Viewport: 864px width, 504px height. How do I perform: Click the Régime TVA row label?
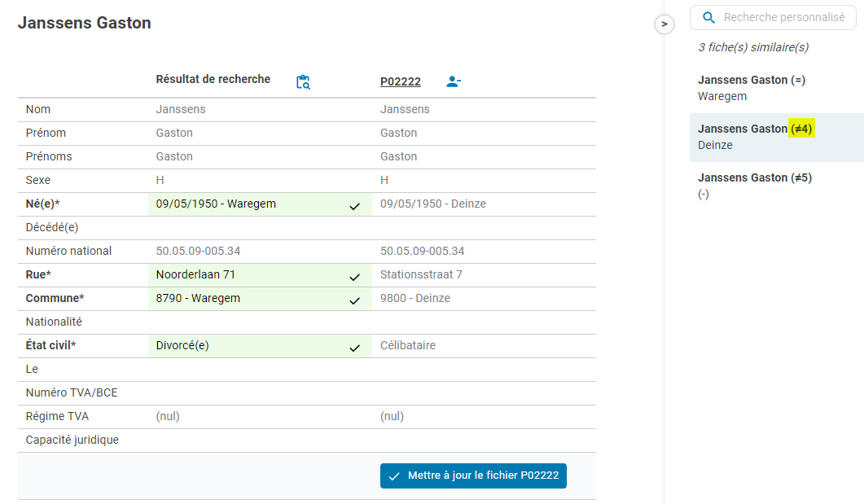[x=57, y=416]
